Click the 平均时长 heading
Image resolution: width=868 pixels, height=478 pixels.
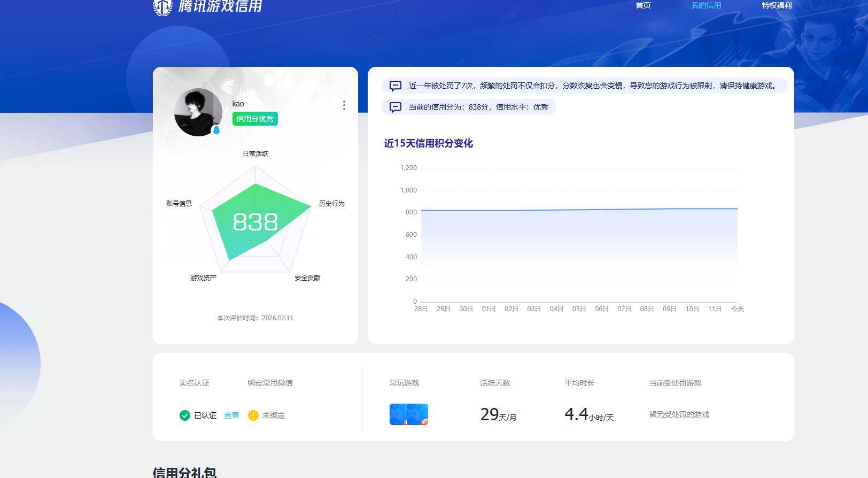579,383
